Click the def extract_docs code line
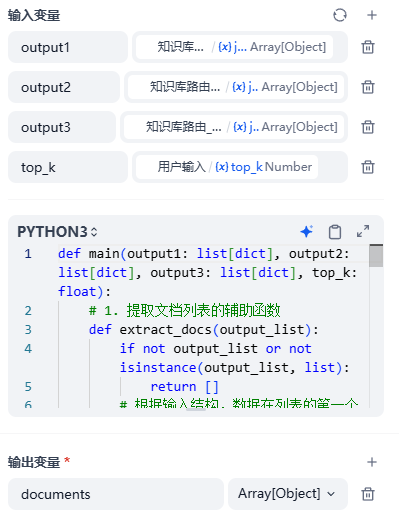 point(204,330)
